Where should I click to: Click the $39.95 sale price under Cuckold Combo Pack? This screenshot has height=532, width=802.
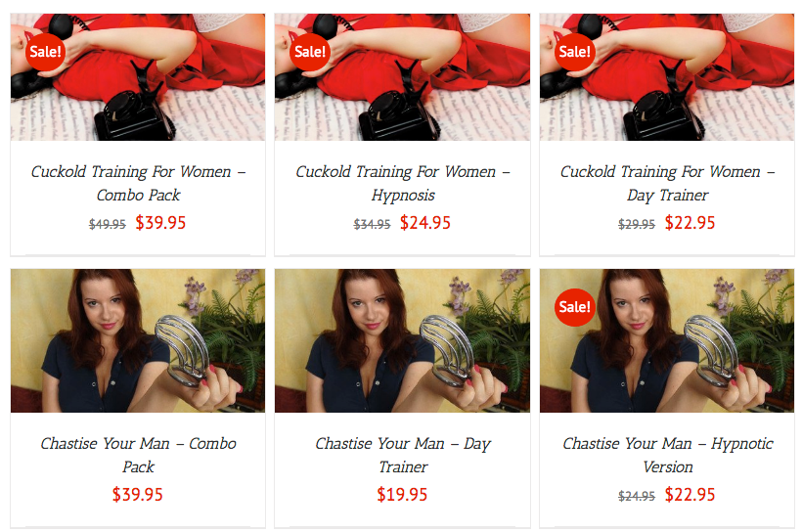pyautogui.click(x=160, y=223)
